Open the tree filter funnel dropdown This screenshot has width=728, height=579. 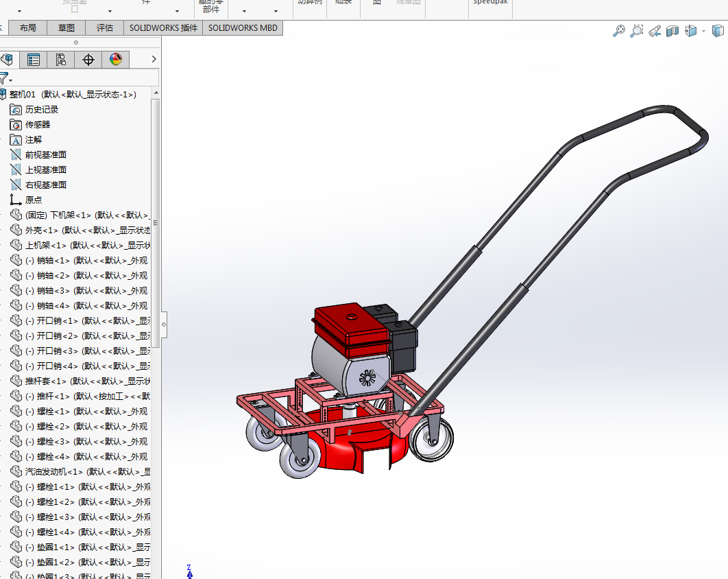[x=6, y=78]
